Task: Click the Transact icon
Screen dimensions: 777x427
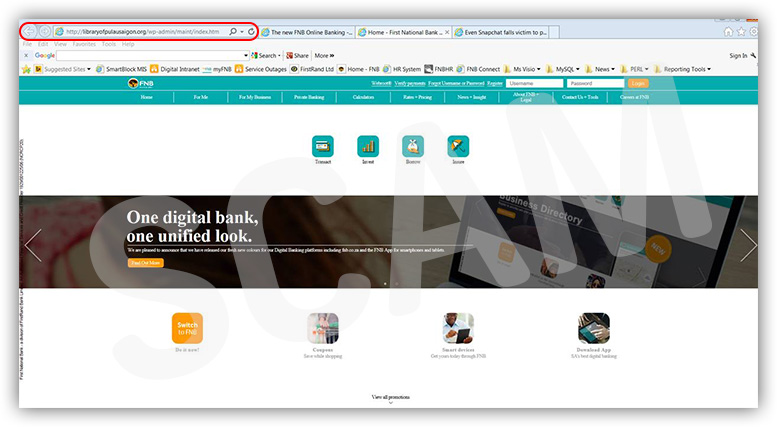Action: click(x=323, y=147)
